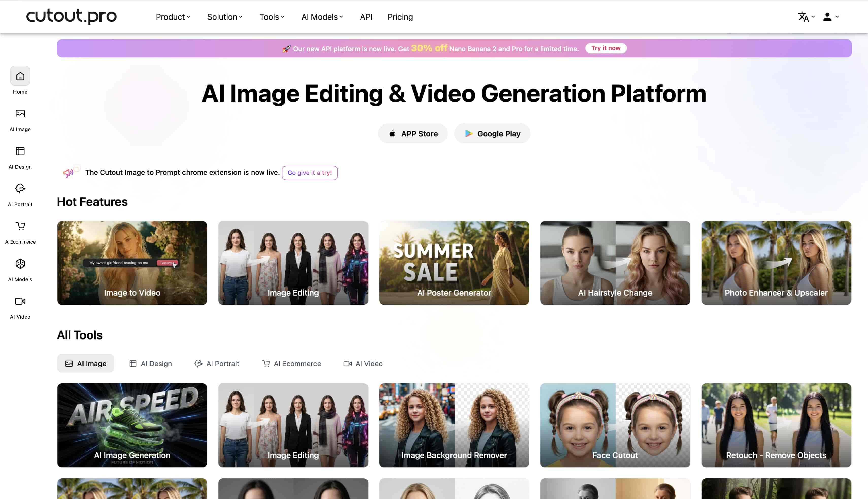
Task: Click the APP Store button
Action: tap(413, 133)
